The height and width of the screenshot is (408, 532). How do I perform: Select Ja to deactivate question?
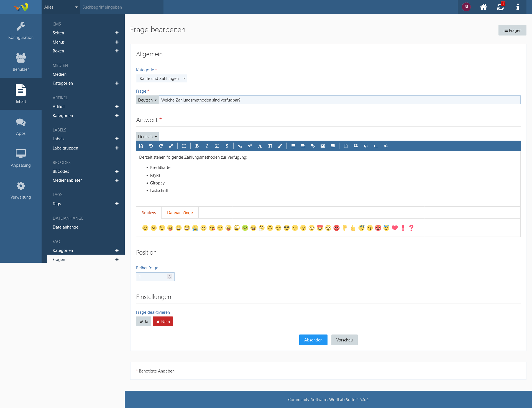click(x=144, y=321)
